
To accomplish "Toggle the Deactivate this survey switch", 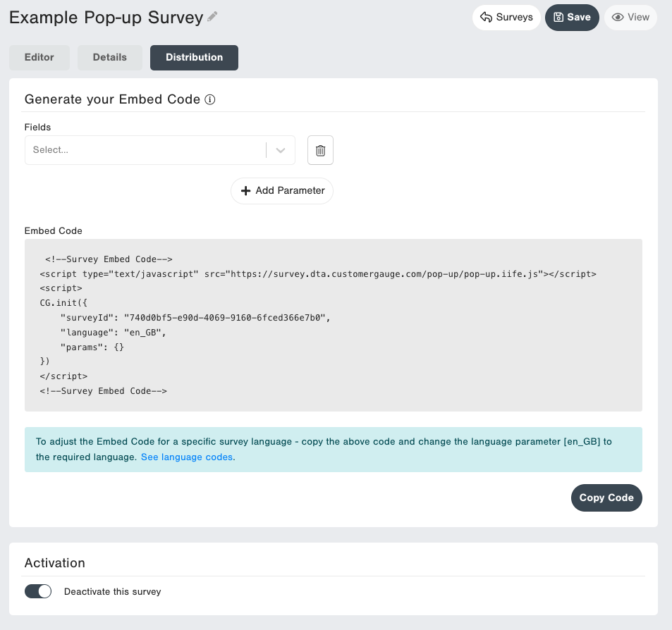I will pos(37,591).
